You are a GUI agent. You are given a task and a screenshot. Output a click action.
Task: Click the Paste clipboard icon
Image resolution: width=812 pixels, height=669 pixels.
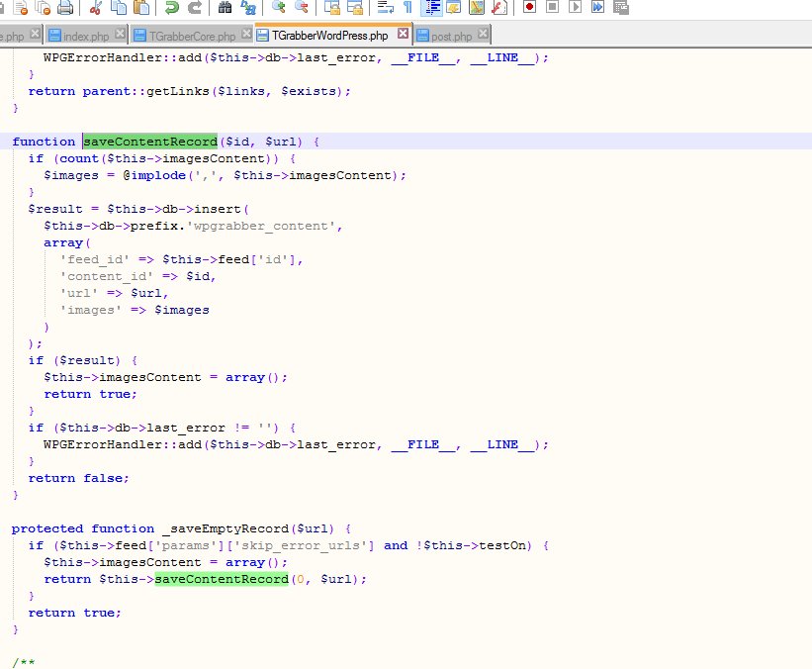pos(141,8)
